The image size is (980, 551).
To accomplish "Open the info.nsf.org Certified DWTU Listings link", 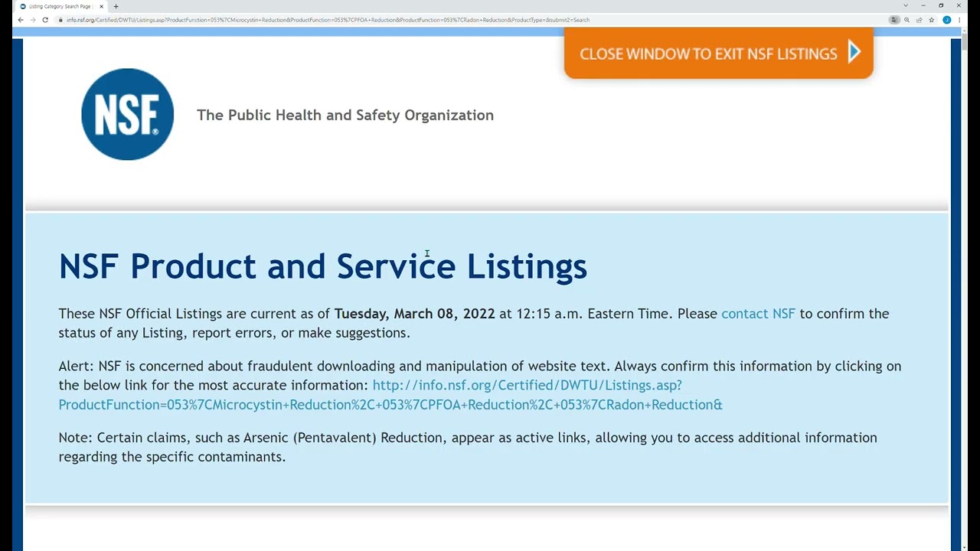I will (x=390, y=395).
